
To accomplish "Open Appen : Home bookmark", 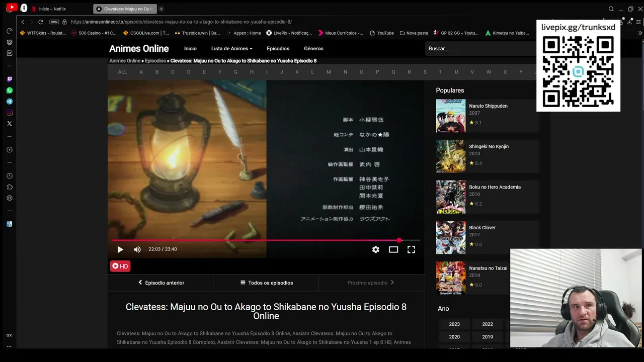I will (244, 33).
